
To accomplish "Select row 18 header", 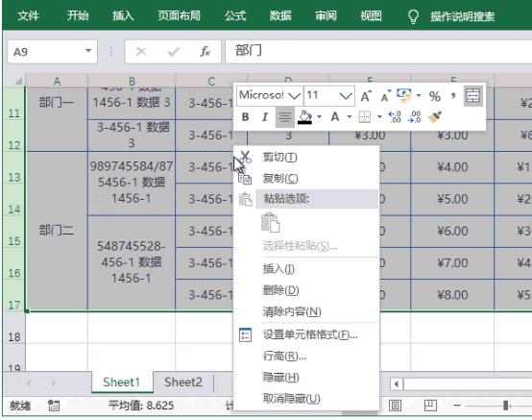I will (x=13, y=328).
